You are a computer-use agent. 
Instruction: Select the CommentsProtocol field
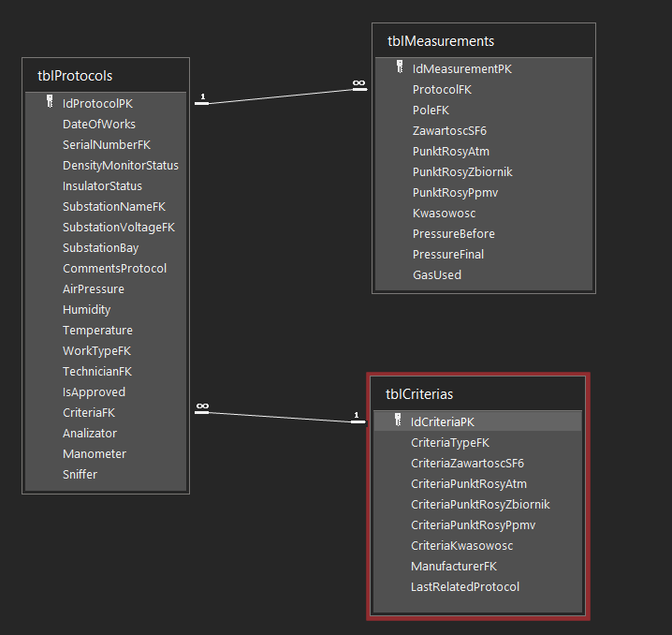click(x=114, y=268)
